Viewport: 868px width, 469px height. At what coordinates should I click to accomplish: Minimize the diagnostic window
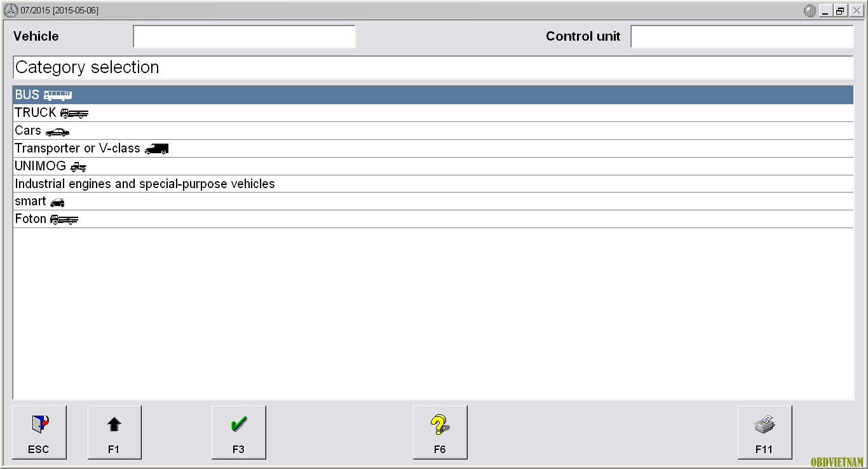click(825, 11)
